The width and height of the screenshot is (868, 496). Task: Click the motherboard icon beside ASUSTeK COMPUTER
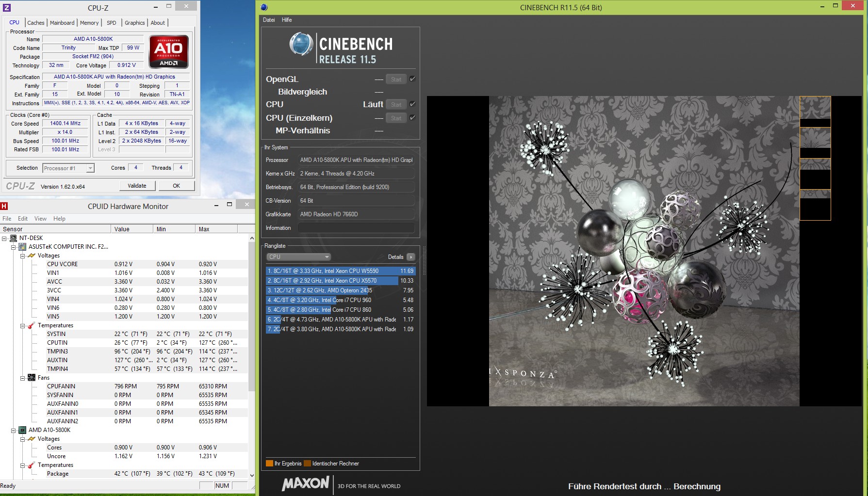click(22, 247)
